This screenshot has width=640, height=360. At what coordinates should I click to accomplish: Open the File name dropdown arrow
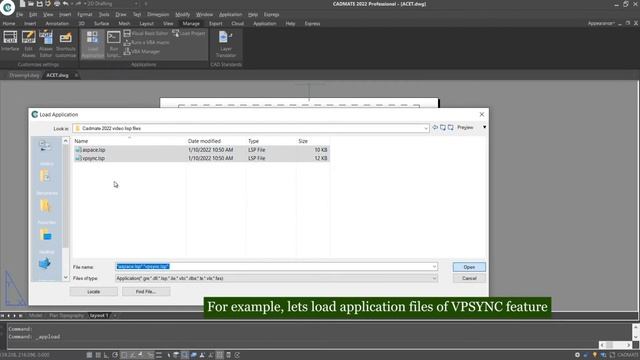(x=434, y=267)
